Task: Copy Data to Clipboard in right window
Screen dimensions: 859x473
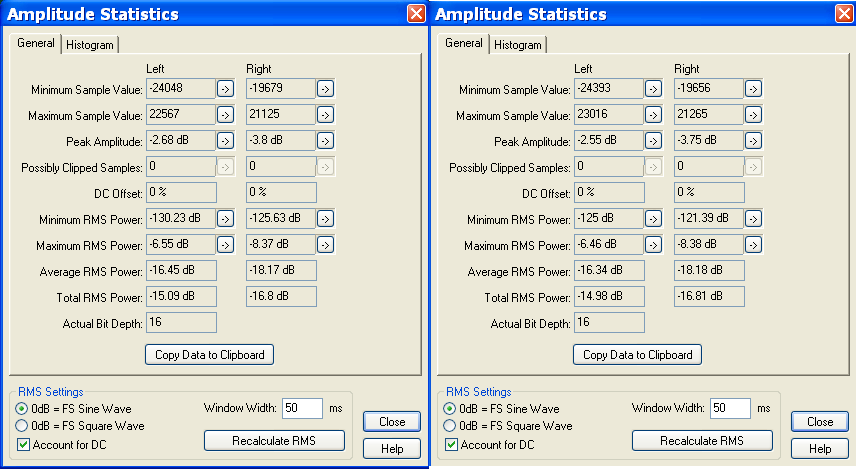Action: click(637, 355)
